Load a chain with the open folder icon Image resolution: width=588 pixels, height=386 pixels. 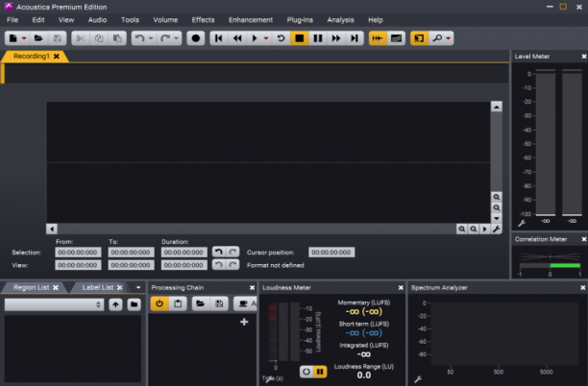click(200, 303)
